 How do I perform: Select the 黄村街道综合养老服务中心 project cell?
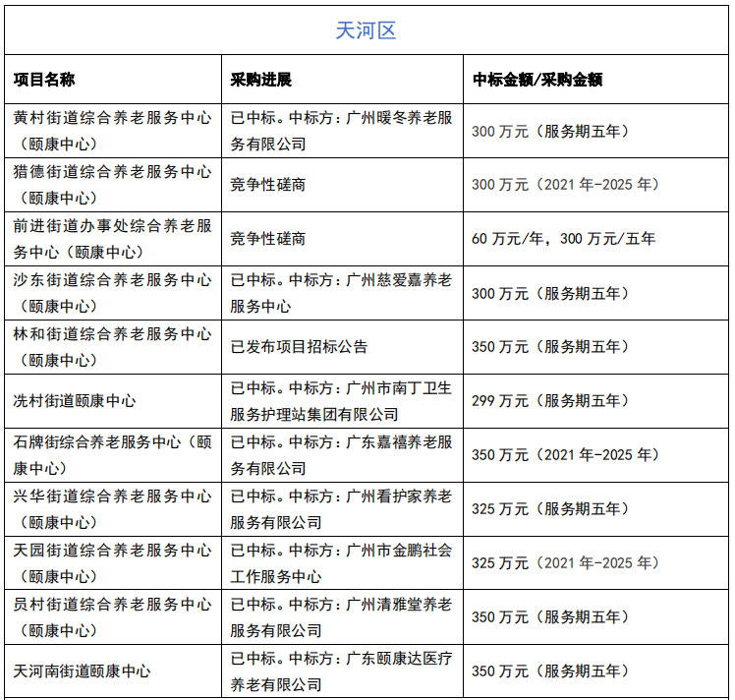coord(112,130)
